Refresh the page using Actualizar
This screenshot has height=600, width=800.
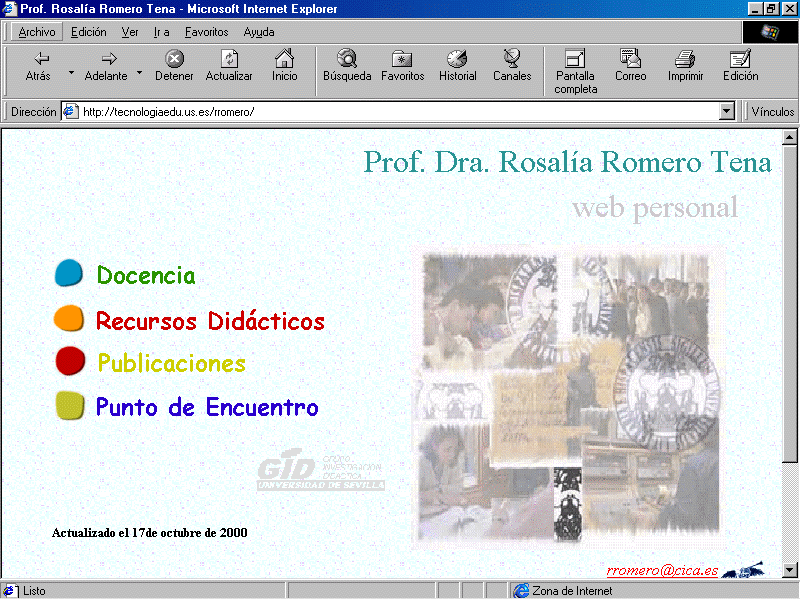pyautogui.click(x=229, y=66)
